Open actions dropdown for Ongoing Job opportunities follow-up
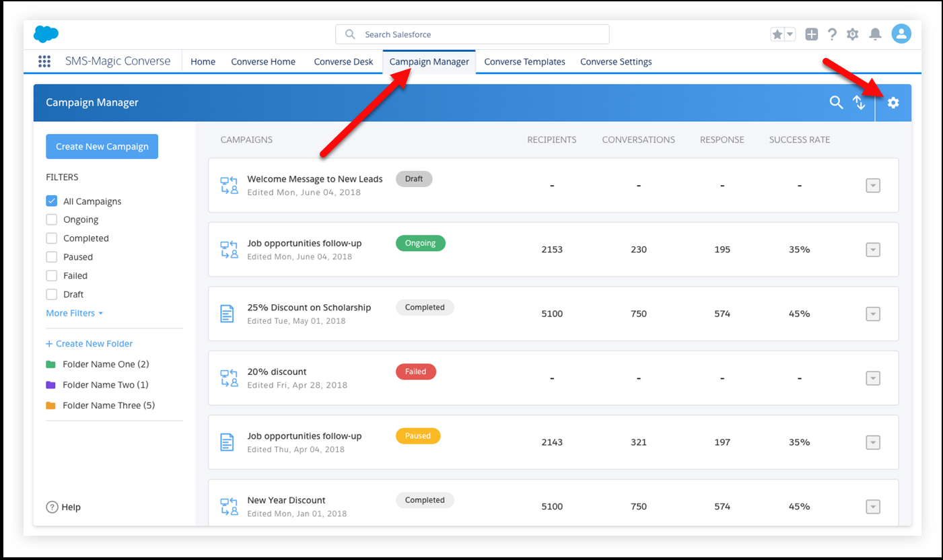This screenshot has height=560, width=943. tap(873, 250)
